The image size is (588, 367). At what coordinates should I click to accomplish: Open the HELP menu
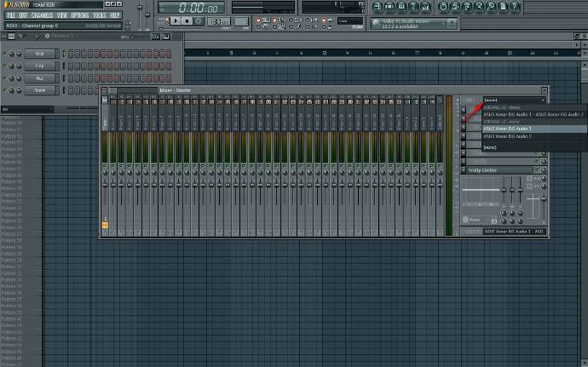coord(115,15)
